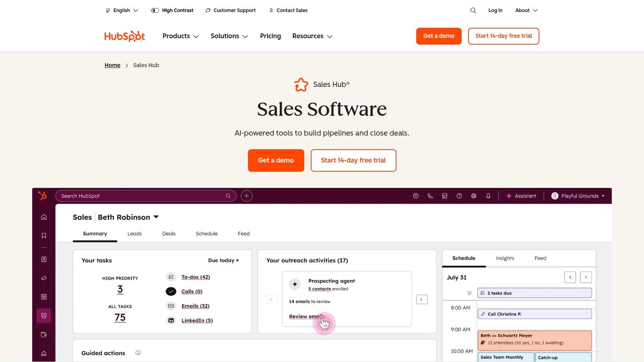Open the Bookmarks icon in the left sidebar
This screenshot has height=362, width=644.
(43, 235)
